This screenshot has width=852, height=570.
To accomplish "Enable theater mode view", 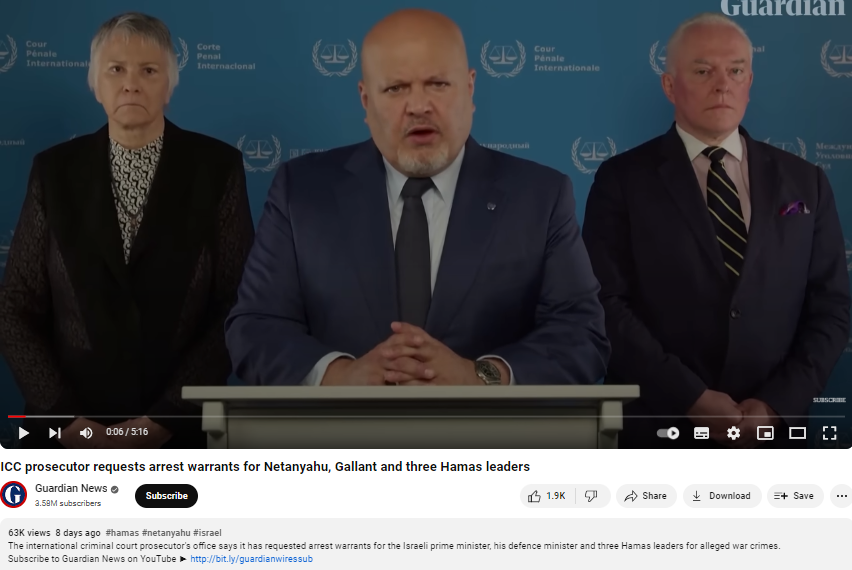I will (797, 433).
